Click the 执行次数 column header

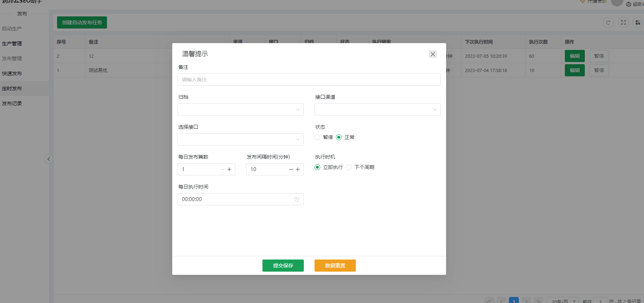click(538, 42)
